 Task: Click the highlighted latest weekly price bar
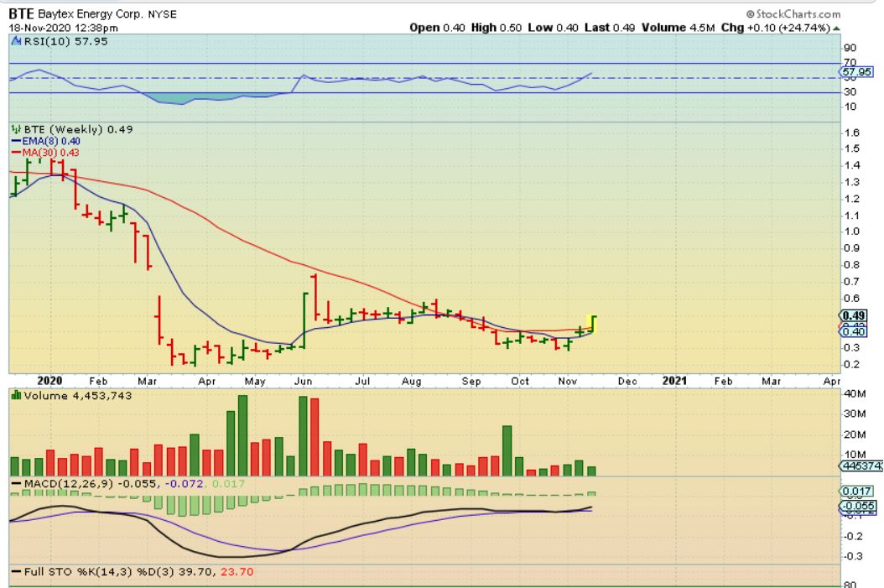click(592, 324)
